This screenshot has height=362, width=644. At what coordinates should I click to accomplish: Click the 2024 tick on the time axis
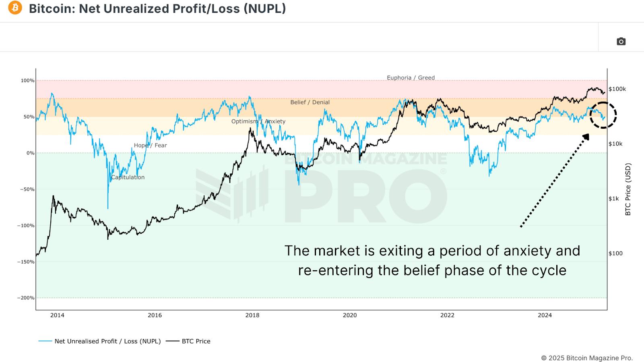pyautogui.click(x=545, y=315)
